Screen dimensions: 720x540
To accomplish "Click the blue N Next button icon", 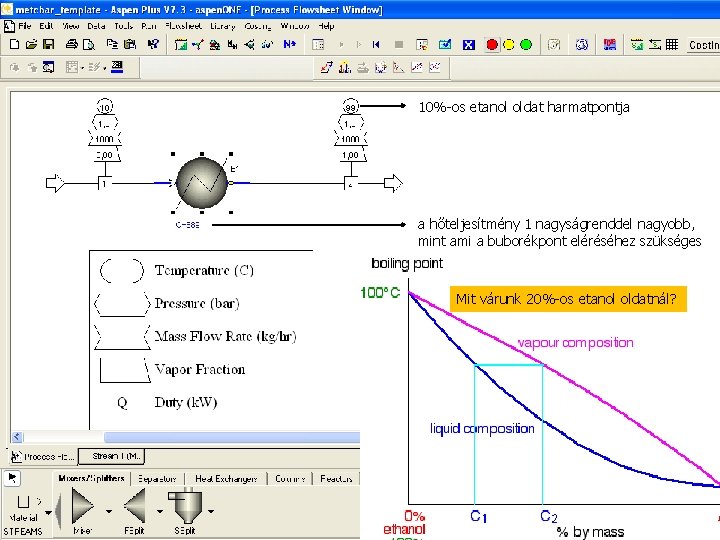I will (x=289, y=45).
